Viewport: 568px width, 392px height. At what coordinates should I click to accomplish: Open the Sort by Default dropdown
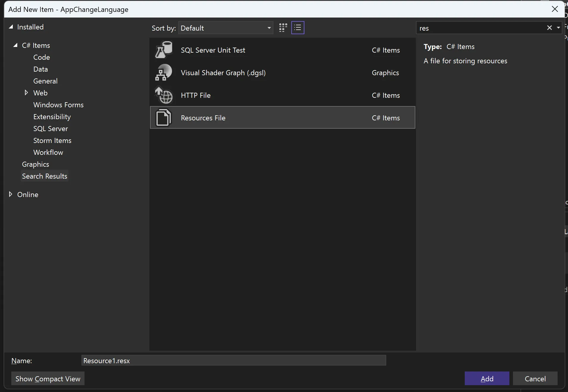tap(226, 28)
